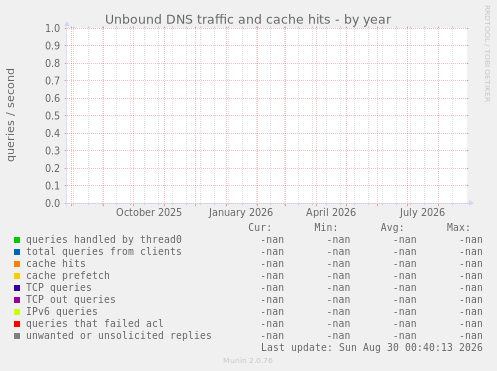497x371 pixels.
Task: Click the 'Avg:' column header
Action: pos(392,228)
